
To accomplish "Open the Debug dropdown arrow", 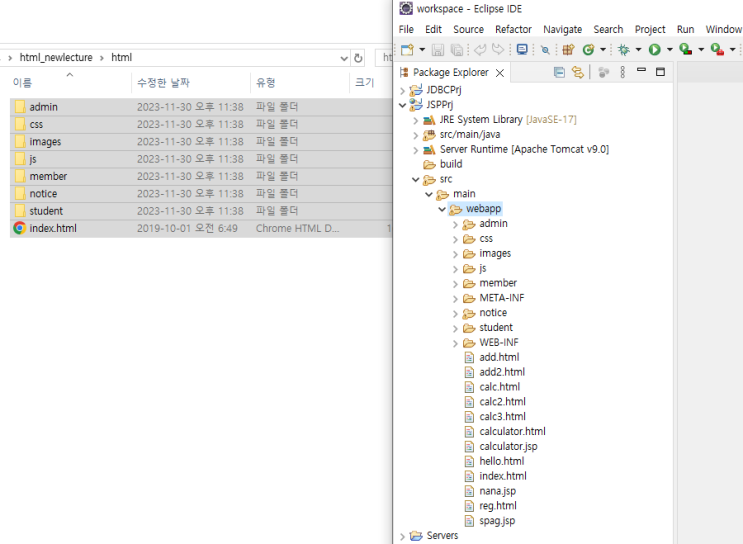I will coord(638,49).
